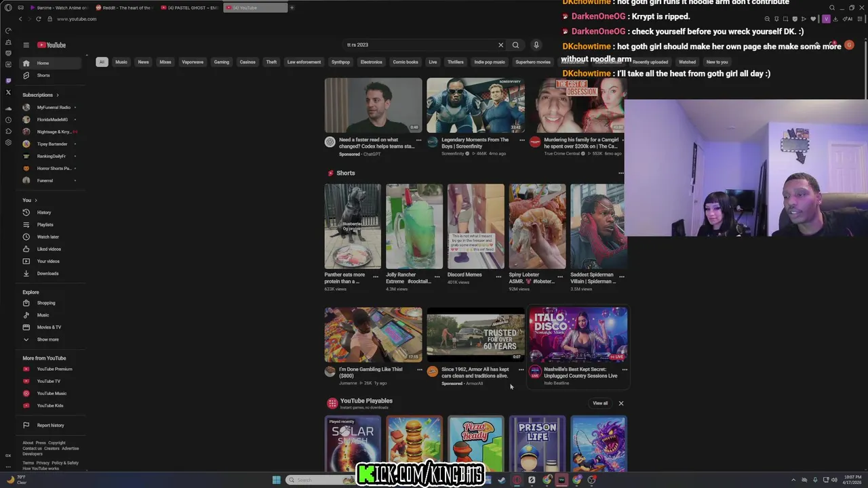The image size is (868, 488).
Task: Open Downloads in the sidebar
Action: tap(51, 273)
